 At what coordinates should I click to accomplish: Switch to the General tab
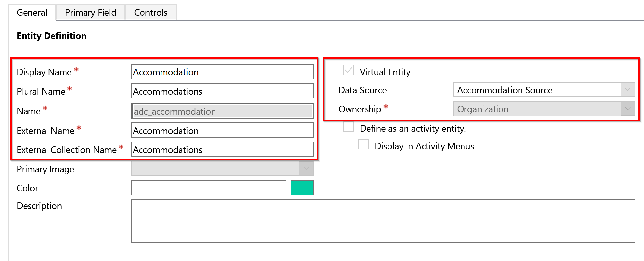[32, 12]
